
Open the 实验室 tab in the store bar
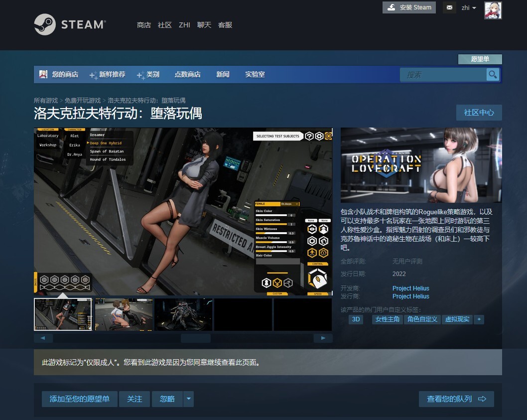coord(255,74)
